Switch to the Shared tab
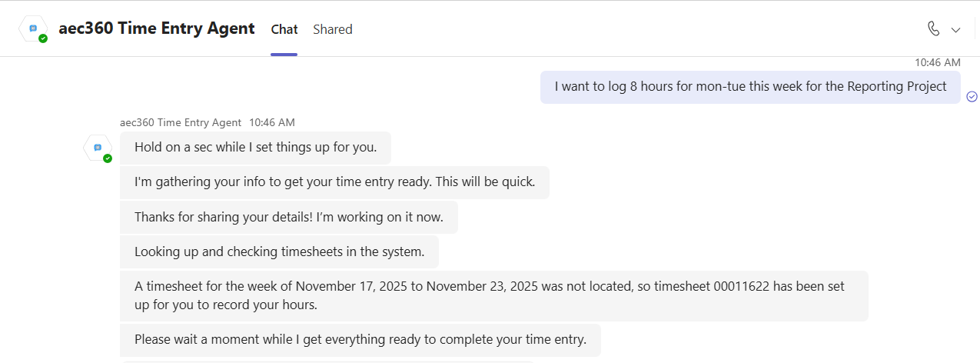 pos(332,29)
